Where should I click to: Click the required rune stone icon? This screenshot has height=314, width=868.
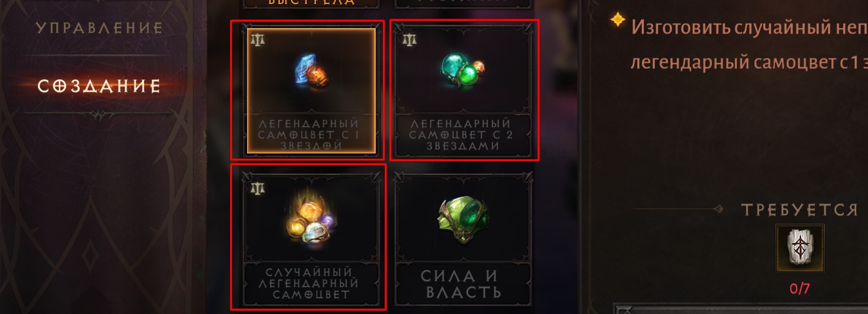click(800, 248)
